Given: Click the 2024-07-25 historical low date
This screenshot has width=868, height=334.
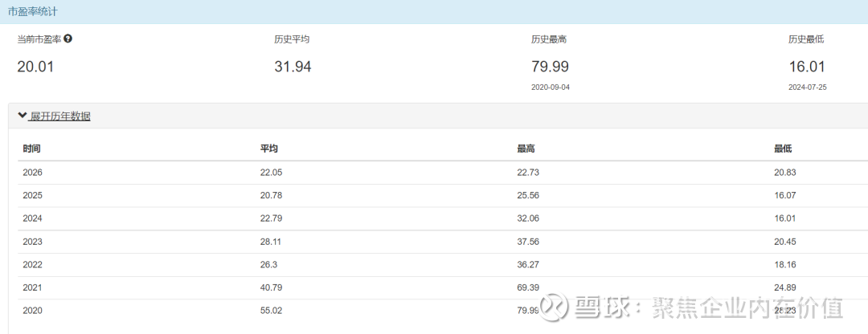Looking at the screenshot, I should tap(807, 87).
